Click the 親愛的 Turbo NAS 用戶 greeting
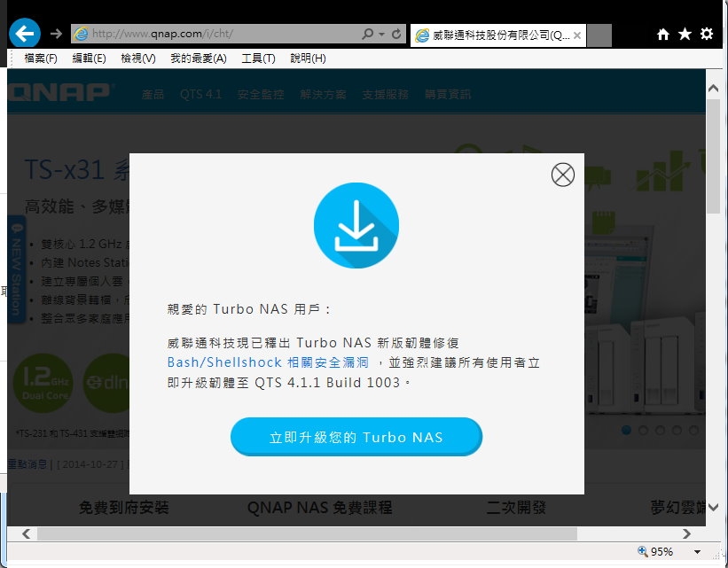This screenshot has height=568, width=728. (248, 309)
